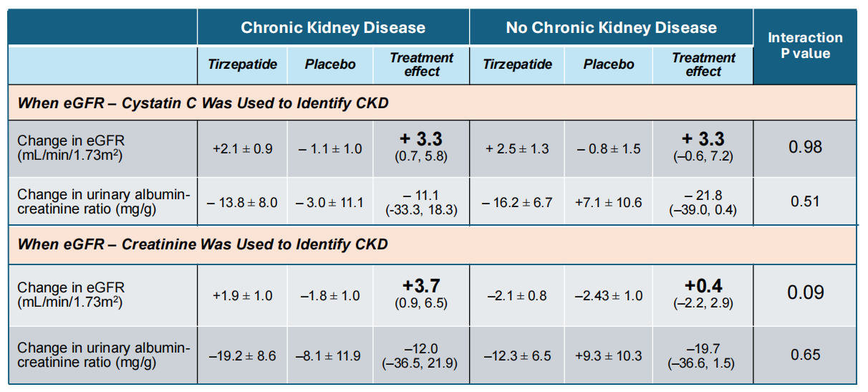Click the No Chronic Kidney Disease header
Image resolution: width=868 pixels, height=392 pixels.
pyautogui.click(x=611, y=28)
